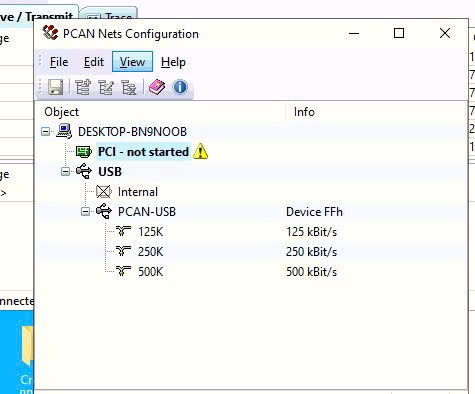This screenshot has width=475, height=394.
Task: Select the USB label in tree
Action: [110, 172]
